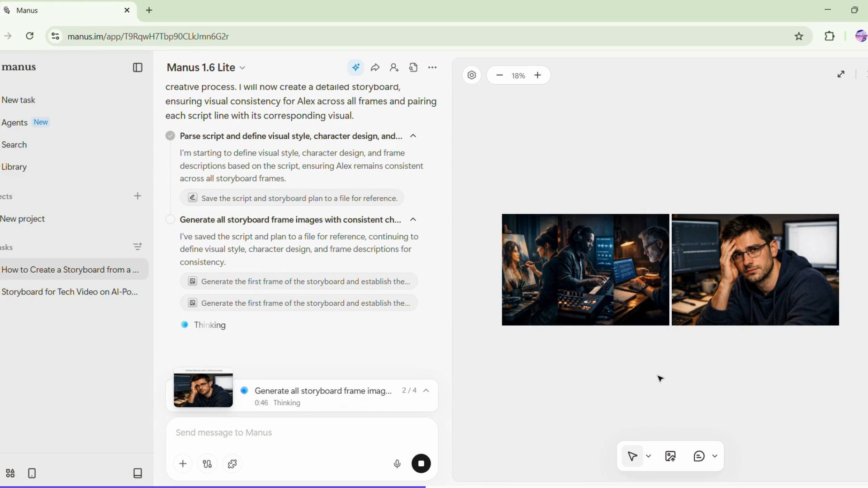Click the Manus browser tab
The height and width of the screenshot is (488, 868).
68,10
